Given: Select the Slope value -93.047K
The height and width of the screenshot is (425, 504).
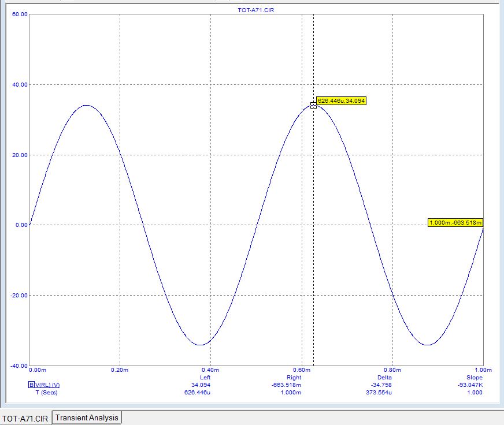Looking at the screenshot, I should pyautogui.click(x=470, y=385).
